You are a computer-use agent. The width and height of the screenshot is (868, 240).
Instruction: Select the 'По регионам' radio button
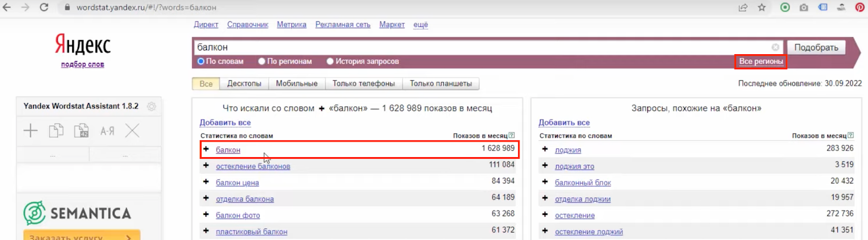click(x=262, y=62)
